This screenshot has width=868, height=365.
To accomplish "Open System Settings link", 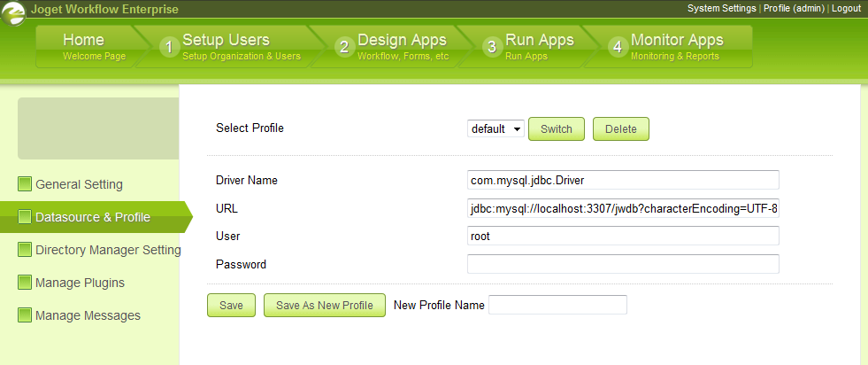I will pyautogui.click(x=721, y=8).
